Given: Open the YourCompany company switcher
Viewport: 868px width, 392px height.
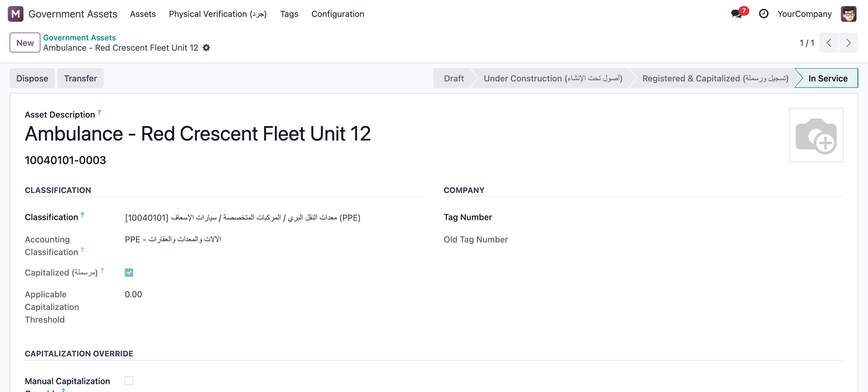Looking at the screenshot, I should pyautogui.click(x=804, y=14).
